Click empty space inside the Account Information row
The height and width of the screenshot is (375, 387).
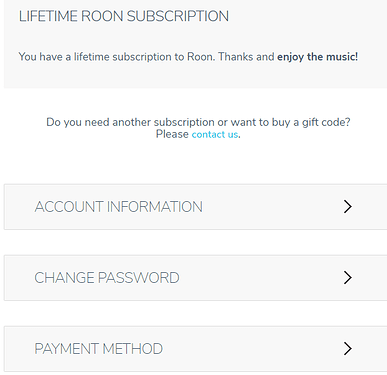[273, 207]
